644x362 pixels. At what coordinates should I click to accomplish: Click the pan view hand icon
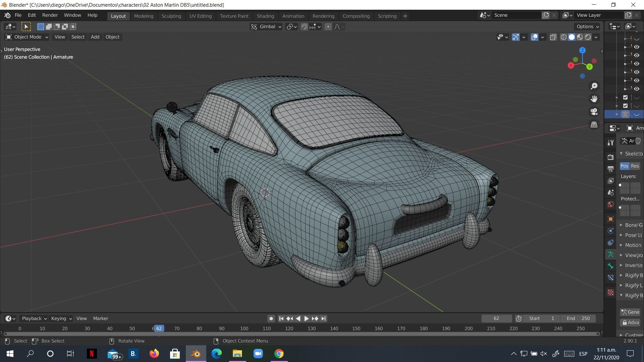click(594, 99)
